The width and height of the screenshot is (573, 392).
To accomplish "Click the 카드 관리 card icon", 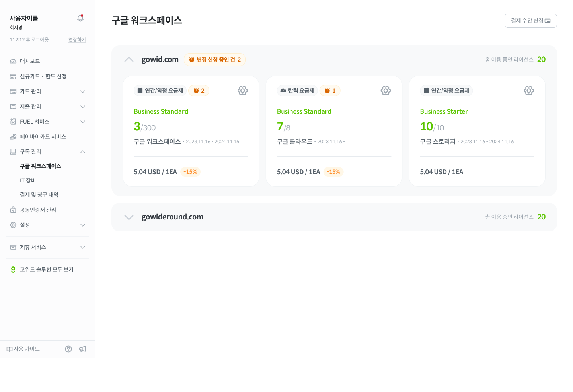I will coord(13,91).
